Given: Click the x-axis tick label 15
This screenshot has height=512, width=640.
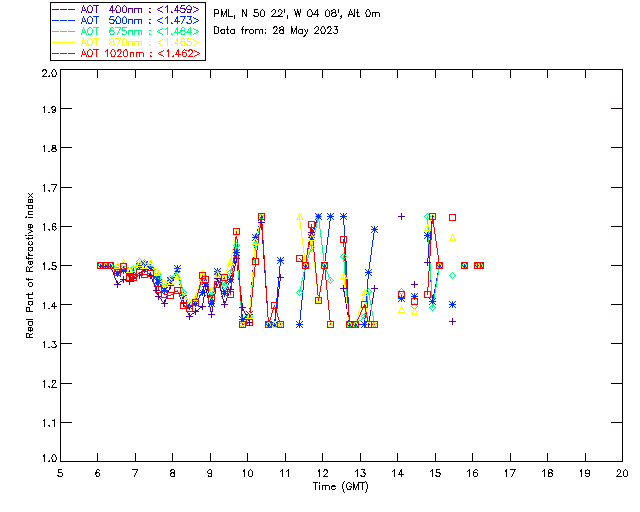Looking at the screenshot, I should 435,473.
